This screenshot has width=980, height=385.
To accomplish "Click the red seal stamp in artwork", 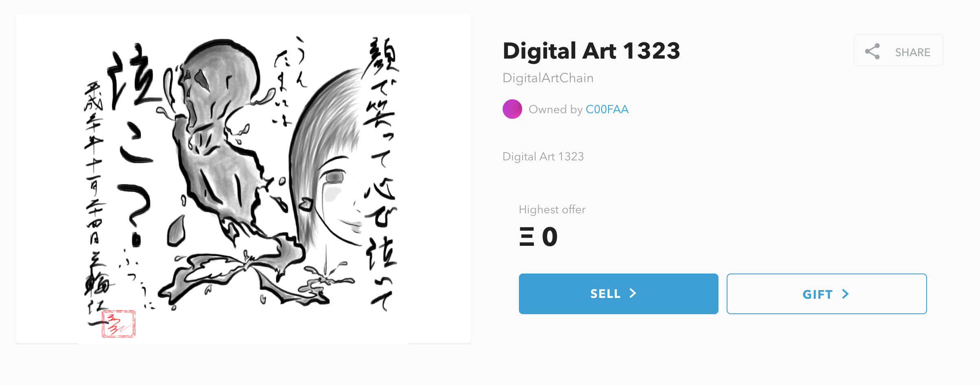I will [x=119, y=324].
